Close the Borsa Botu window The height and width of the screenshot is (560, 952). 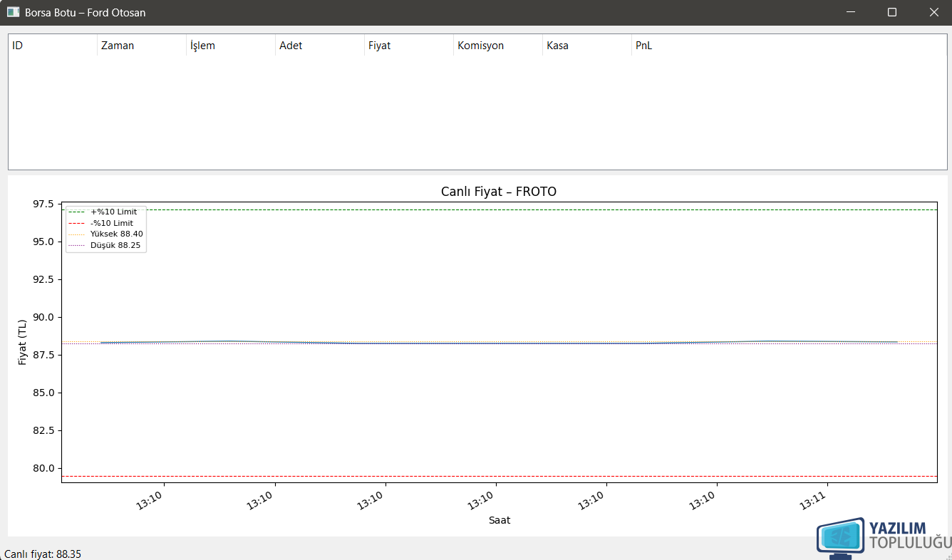(934, 12)
